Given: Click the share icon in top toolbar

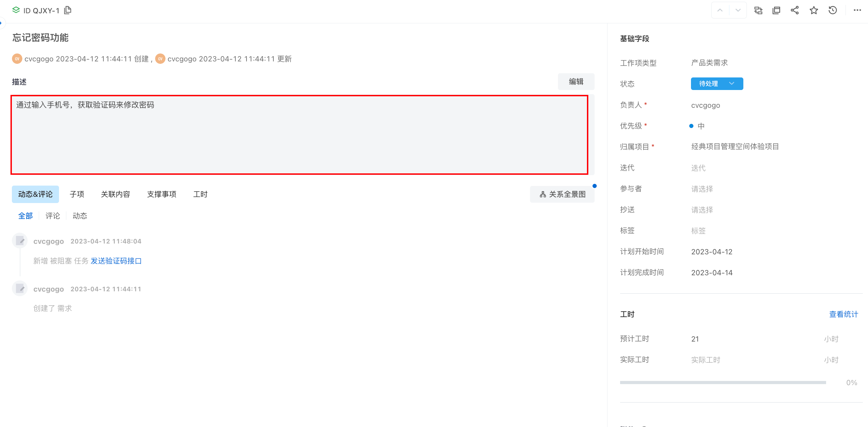Looking at the screenshot, I should (795, 10).
